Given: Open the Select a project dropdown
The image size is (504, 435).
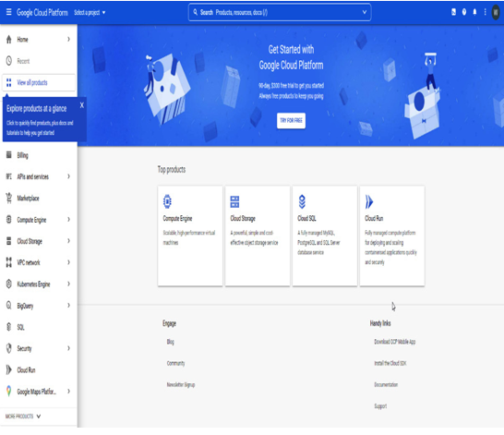Looking at the screenshot, I should pos(90,13).
